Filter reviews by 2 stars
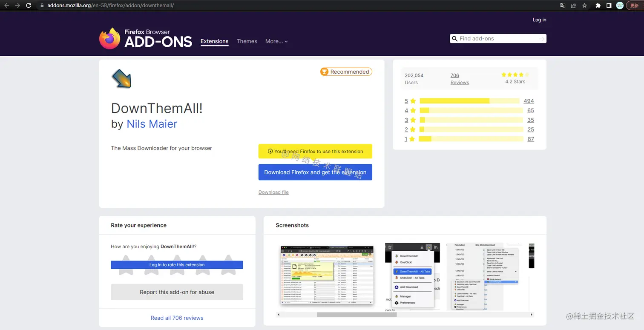 (x=410, y=129)
